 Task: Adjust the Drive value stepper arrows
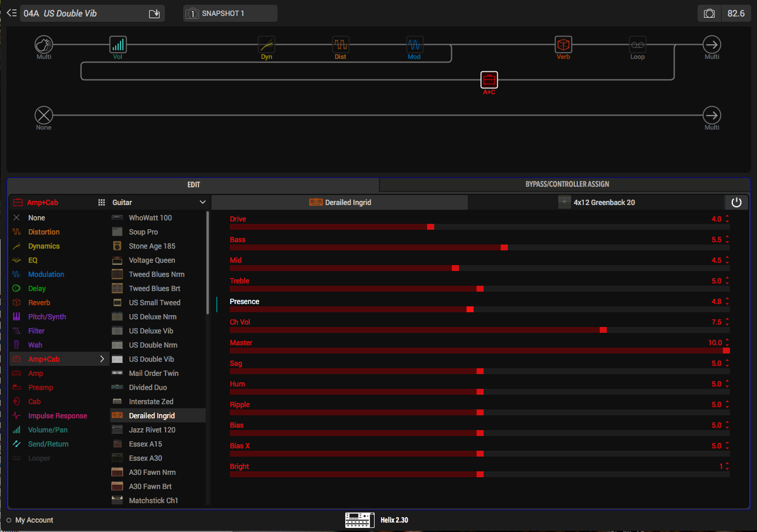(x=727, y=219)
